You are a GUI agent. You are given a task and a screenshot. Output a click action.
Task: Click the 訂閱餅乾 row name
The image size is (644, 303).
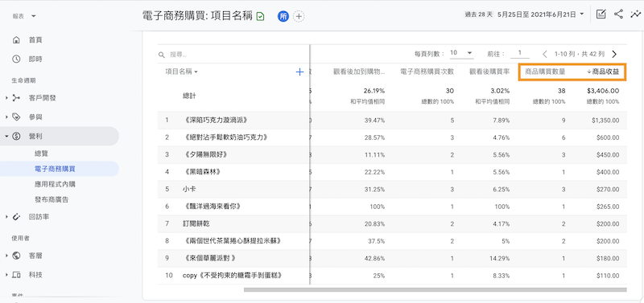(x=196, y=224)
